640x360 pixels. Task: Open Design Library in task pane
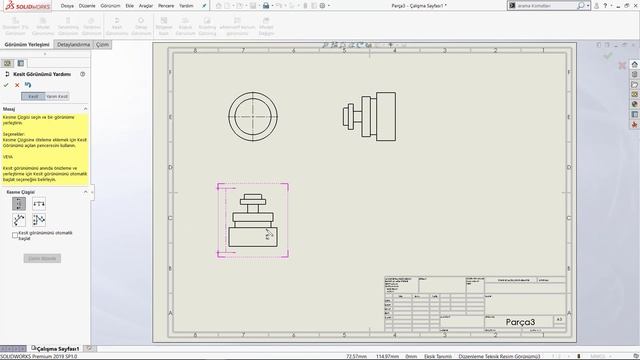pyautogui.click(x=634, y=74)
